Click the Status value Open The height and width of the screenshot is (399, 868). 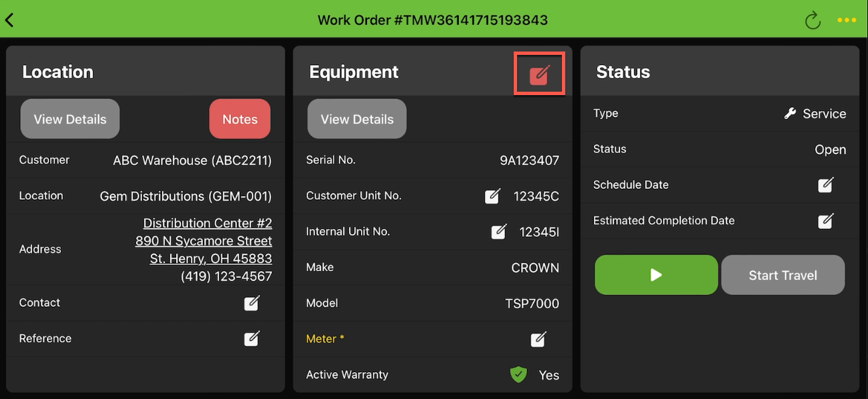830,149
